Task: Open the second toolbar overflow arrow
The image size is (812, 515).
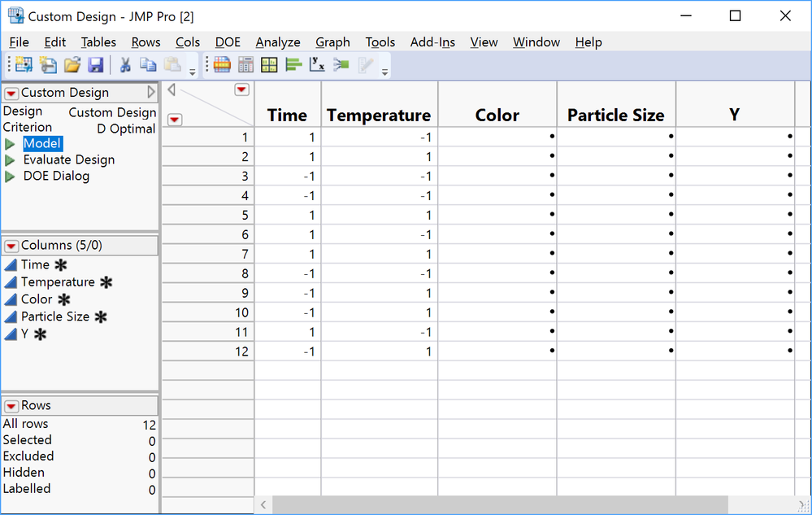Action: tap(384, 72)
